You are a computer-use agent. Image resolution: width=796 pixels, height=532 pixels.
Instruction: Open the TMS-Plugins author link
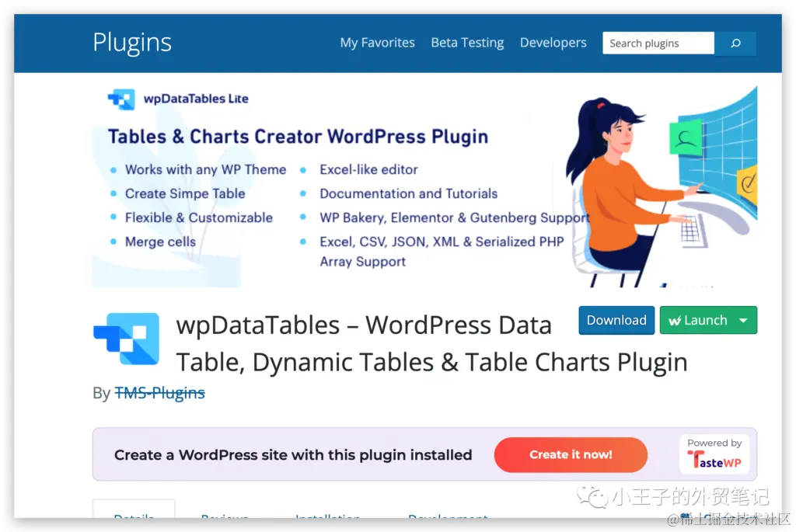click(160, 392)
